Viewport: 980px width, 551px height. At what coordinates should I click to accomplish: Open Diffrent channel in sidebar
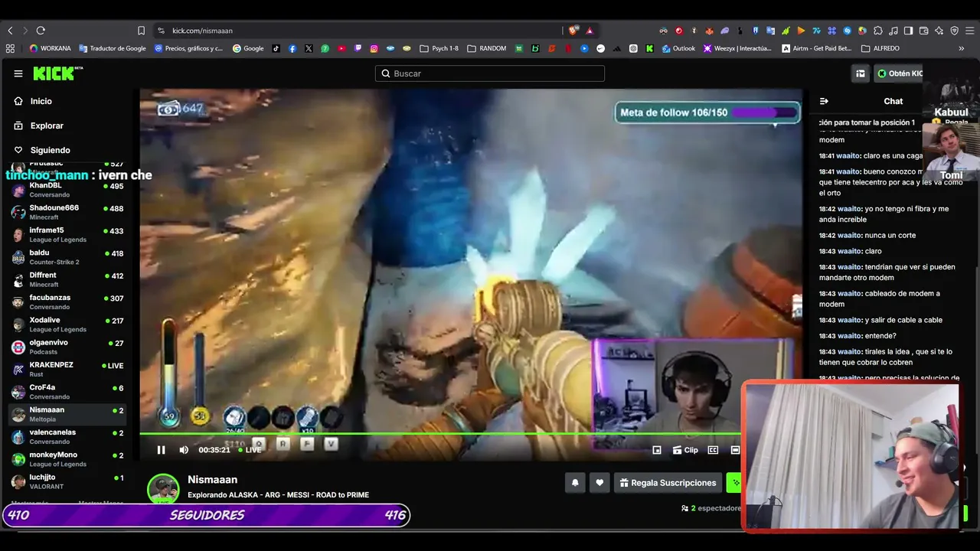67,279
